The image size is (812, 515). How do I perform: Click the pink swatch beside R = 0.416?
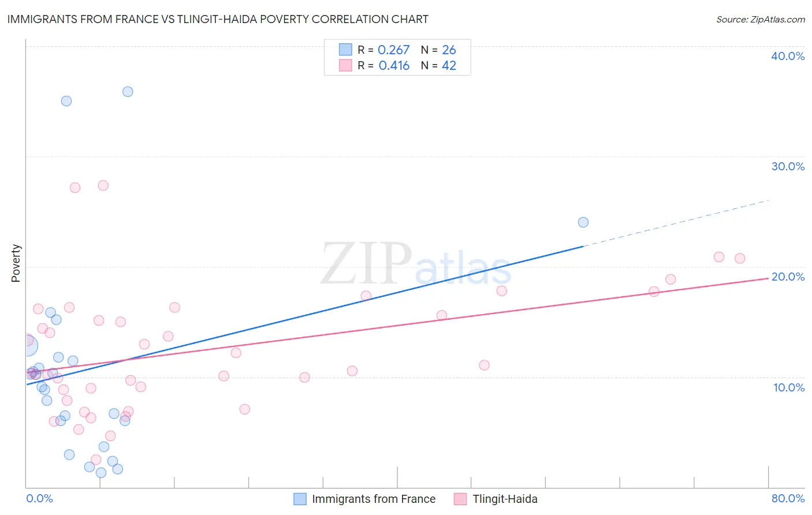(345, 65)
